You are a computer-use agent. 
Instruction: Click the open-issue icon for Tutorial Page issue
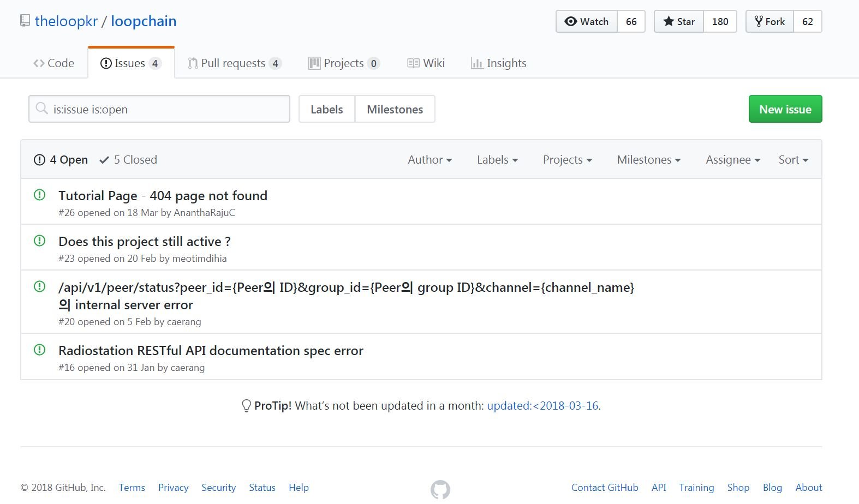[x=39, y=195]
